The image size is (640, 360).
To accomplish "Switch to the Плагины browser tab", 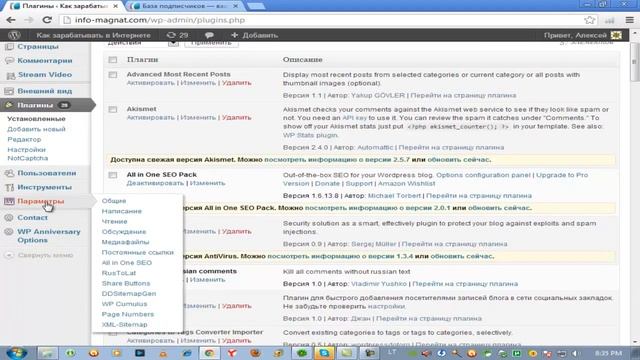I will (64, 6).
